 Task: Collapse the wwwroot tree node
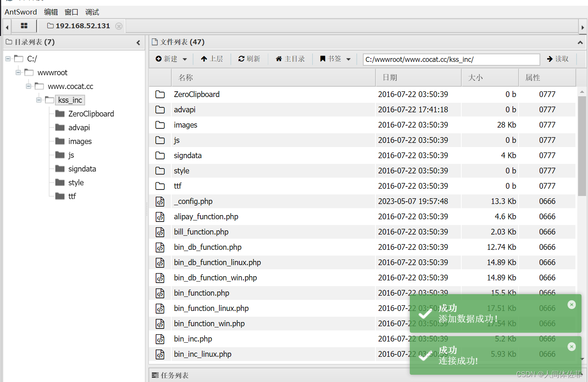click(18, 72)
